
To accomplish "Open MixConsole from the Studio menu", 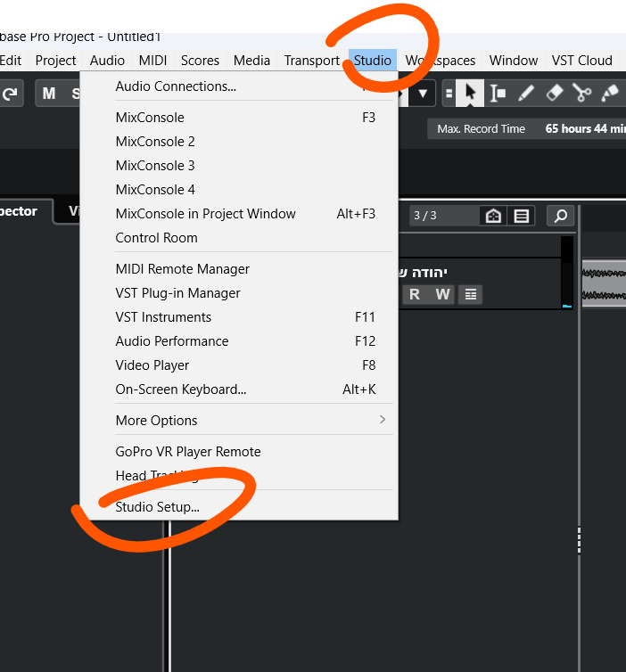I will click(x=239, y=118).
